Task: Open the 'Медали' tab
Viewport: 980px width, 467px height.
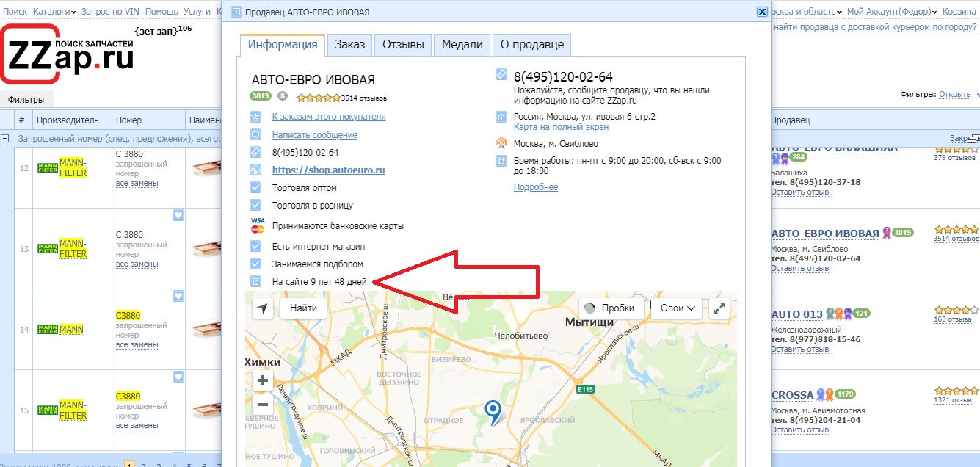Action: (462, 45)
